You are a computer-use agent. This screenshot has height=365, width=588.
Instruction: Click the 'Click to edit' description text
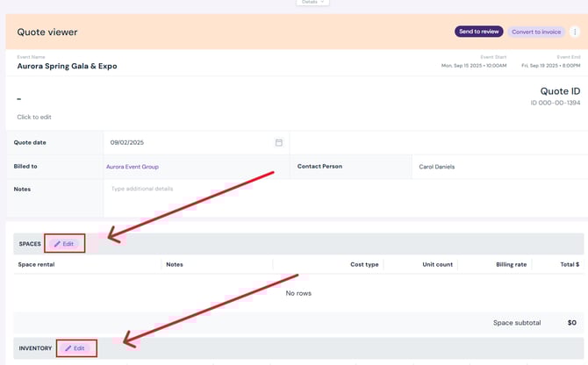[34, 117]
